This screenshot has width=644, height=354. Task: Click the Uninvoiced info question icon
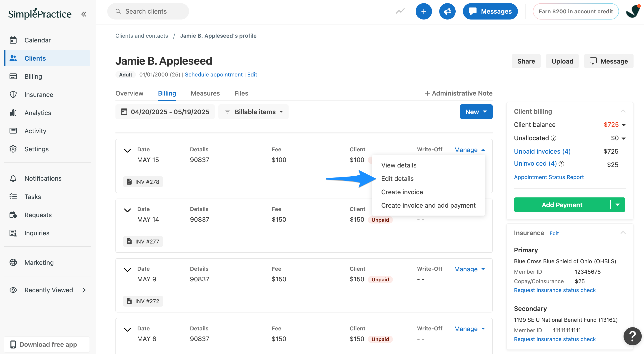pos(561,164)
